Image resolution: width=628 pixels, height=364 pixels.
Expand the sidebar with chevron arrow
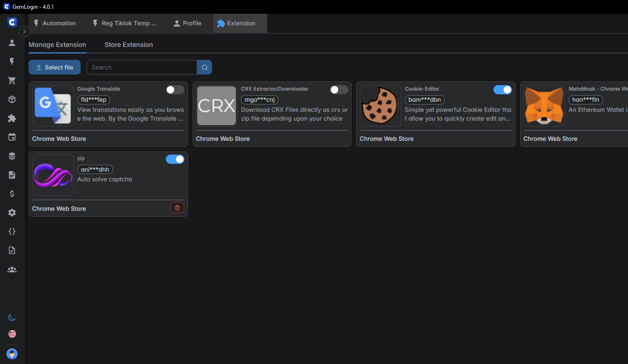[24, 31]
